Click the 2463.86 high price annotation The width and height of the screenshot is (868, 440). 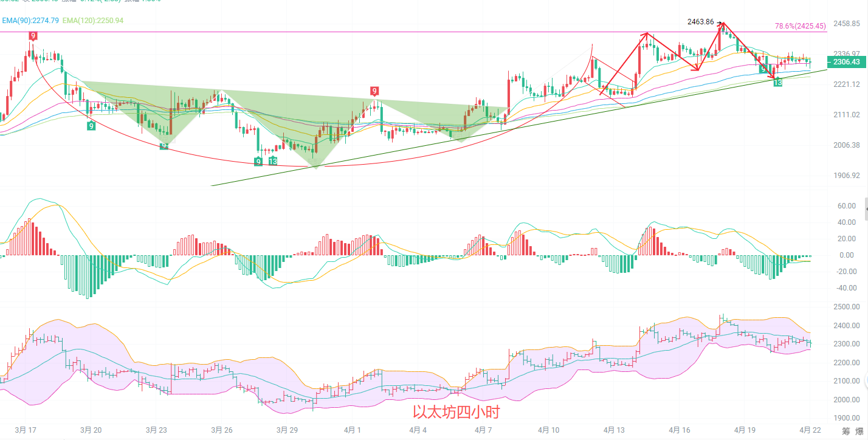(x=701, y=22)
